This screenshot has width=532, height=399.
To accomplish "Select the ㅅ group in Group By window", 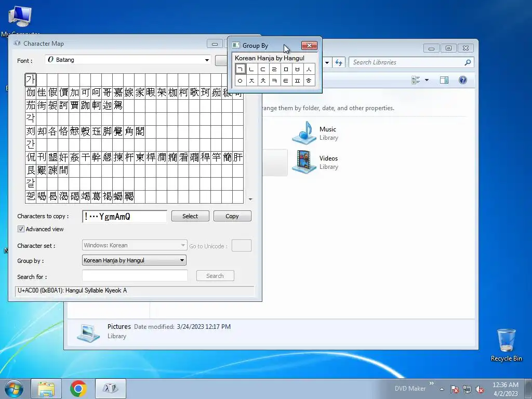I will pyautogui.click(x=309, y=69).
